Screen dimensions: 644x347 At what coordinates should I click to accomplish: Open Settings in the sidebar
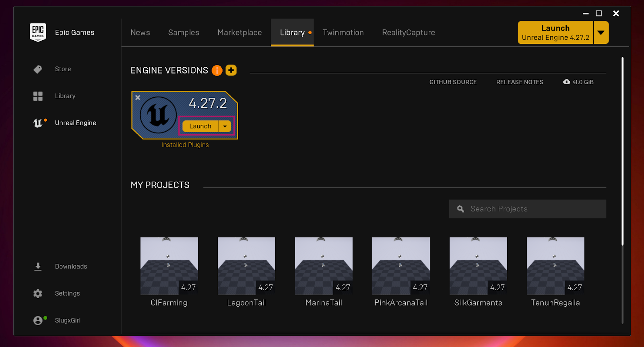coord(67,293)
